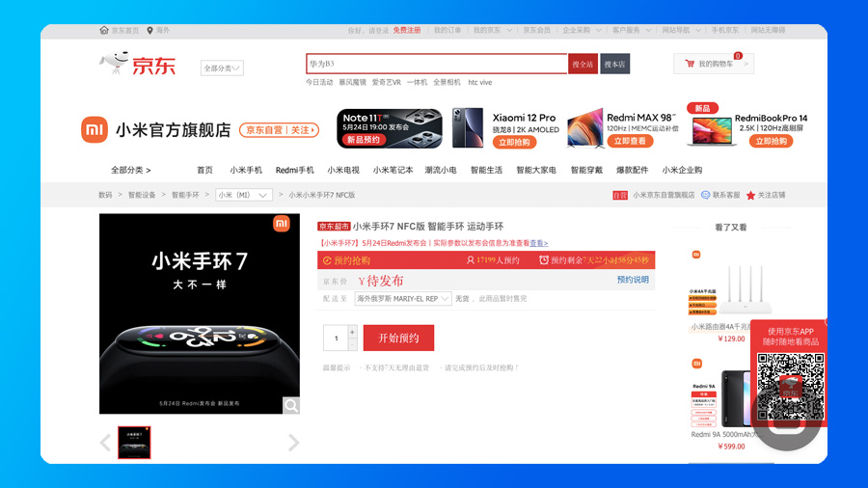Click the red 自营 badge
Screen dimensions: 868x488
[x=620, y=196]
